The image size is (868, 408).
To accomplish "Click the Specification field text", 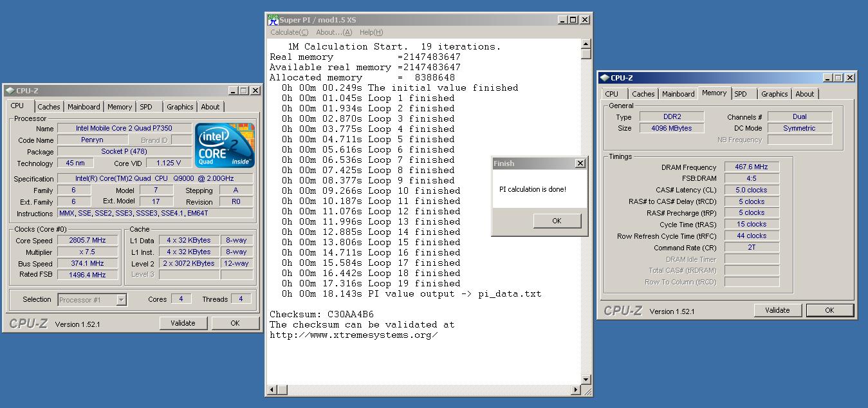I will point(155,178).
